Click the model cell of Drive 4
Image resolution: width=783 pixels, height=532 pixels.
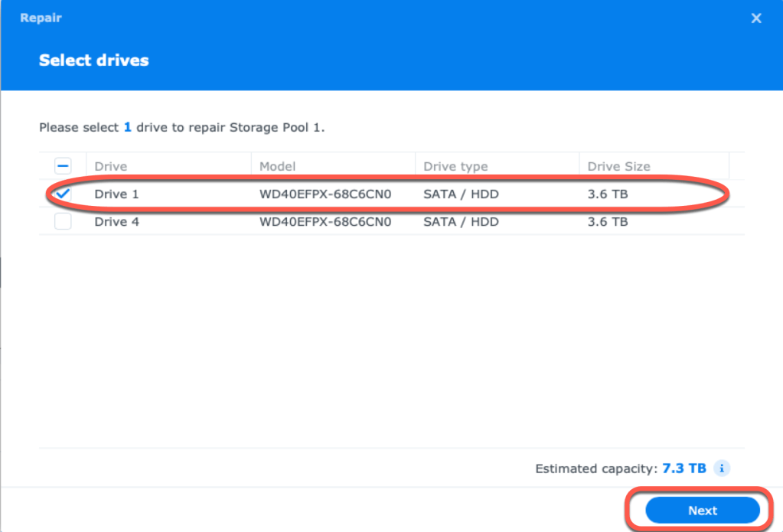click(325, 222)
